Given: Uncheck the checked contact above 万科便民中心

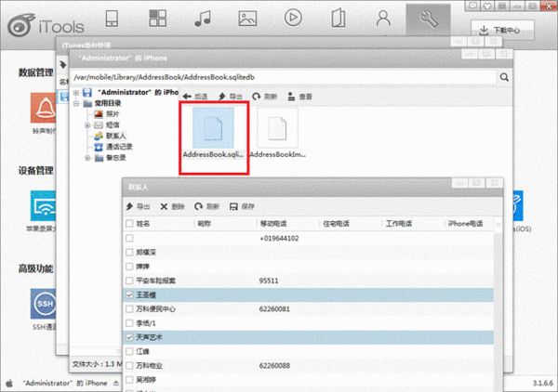Looking at the screenshot, I should tap(129, 294).
